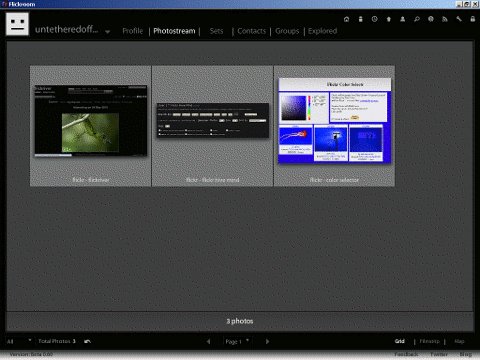The width and height of the screenshot is (480, 360).
Task: Click the user avatar face image
Action: (17, 24)
